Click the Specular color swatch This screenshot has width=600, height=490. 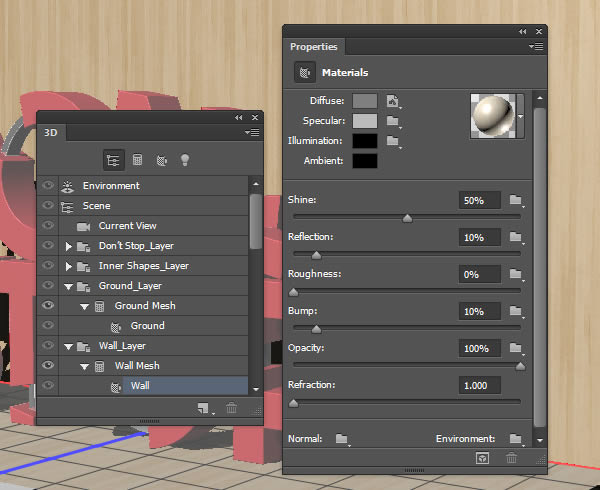(x=365, y=121)
